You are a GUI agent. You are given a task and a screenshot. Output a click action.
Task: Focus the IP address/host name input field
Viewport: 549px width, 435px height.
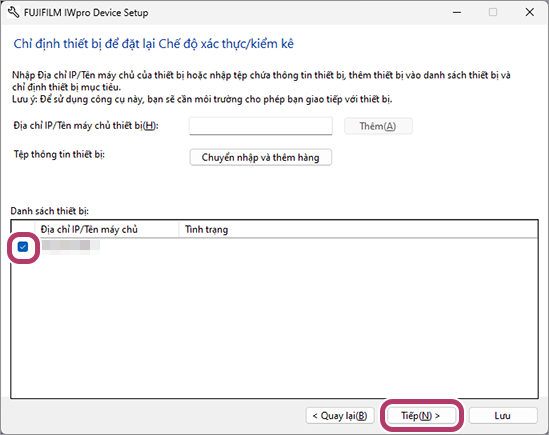click(260, 126)
